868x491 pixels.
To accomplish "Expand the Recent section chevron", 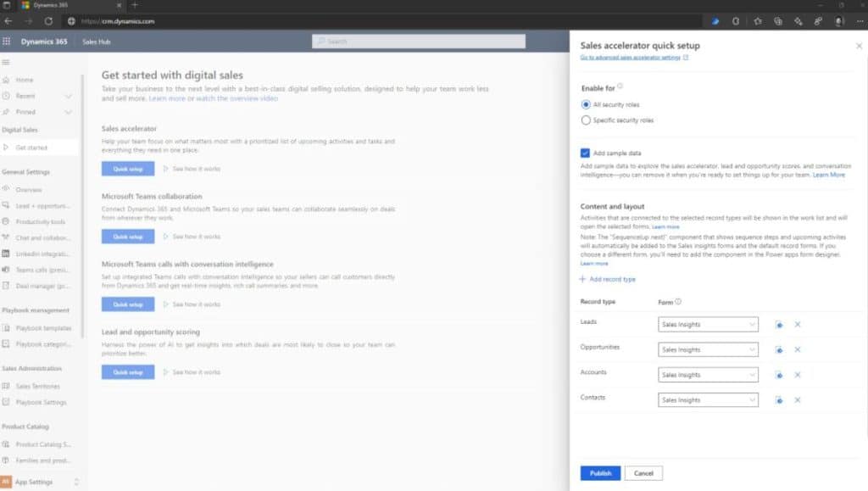I will point(69,97).
